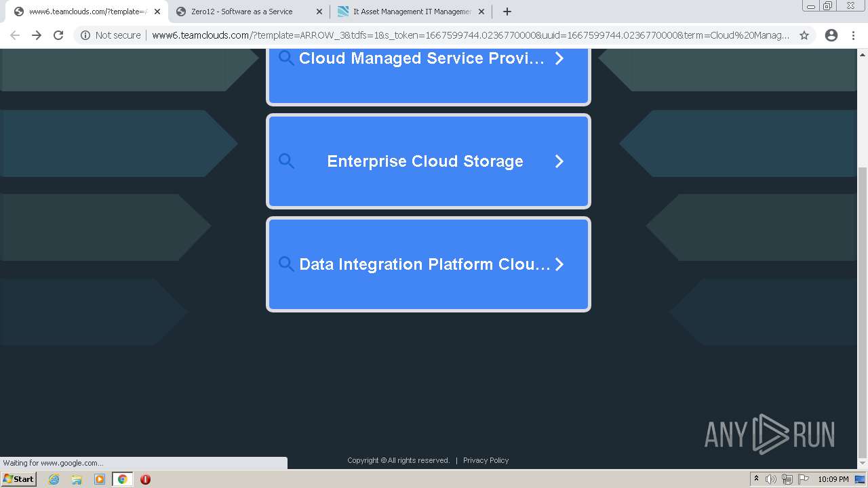Screen dimensions: 868x488
Task: Click the scrollbar down arrow
Action: coord(862,465)
